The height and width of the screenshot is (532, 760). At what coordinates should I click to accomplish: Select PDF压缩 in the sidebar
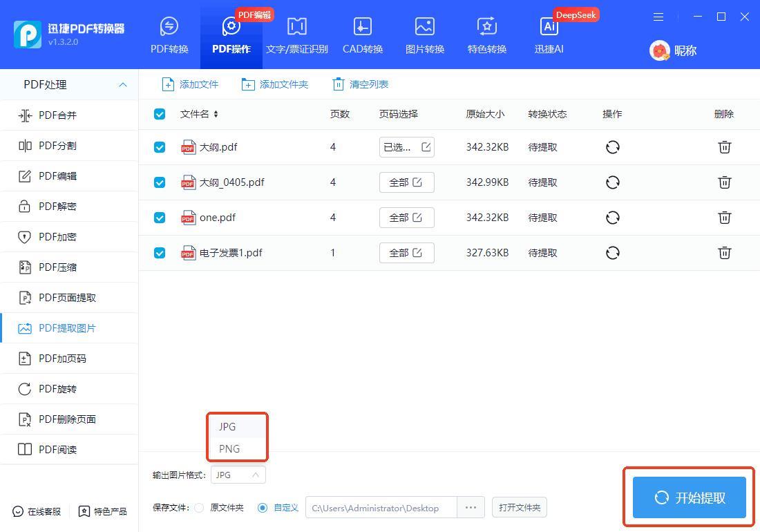tap(58, 267)
